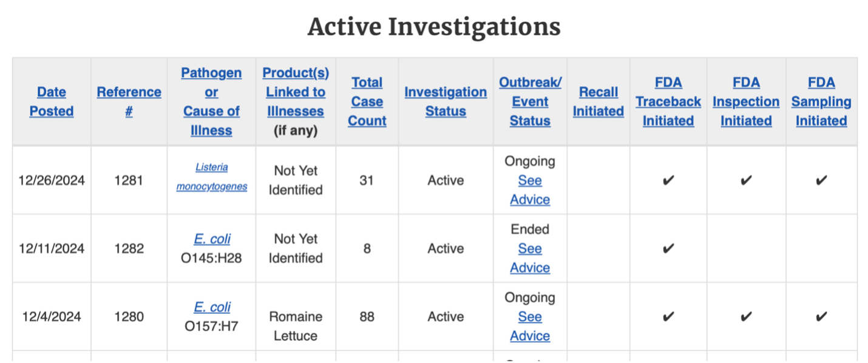This screenshot has height=363, width=868.
Task: Click FDA Traceback checkmark for reference 1281
Action: tap(668, 180)
